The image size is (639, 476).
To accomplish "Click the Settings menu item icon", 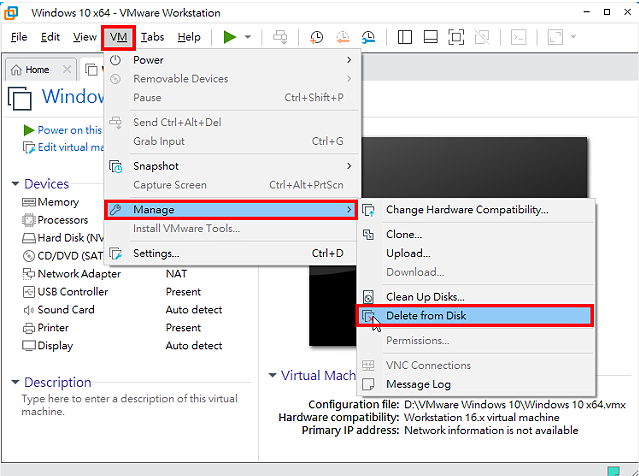I will tap(116, 253).
